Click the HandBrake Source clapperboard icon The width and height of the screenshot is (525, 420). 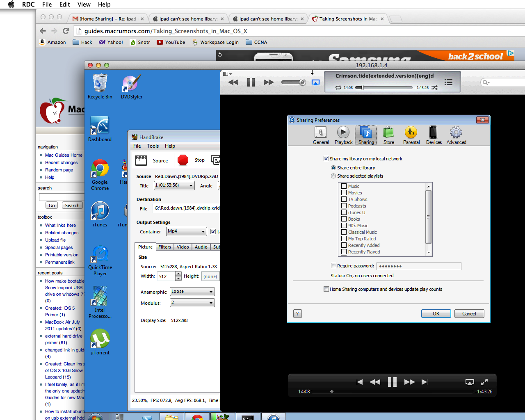click(141, 160)
